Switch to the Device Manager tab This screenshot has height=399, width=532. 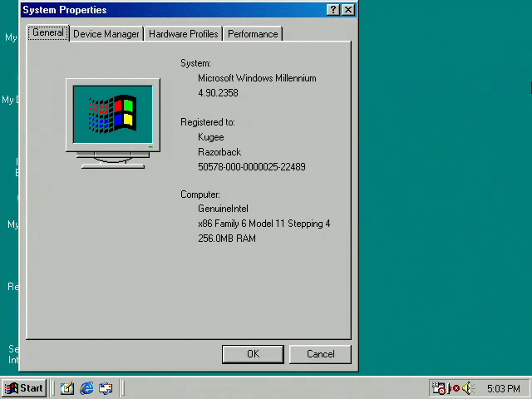(106, 34)
